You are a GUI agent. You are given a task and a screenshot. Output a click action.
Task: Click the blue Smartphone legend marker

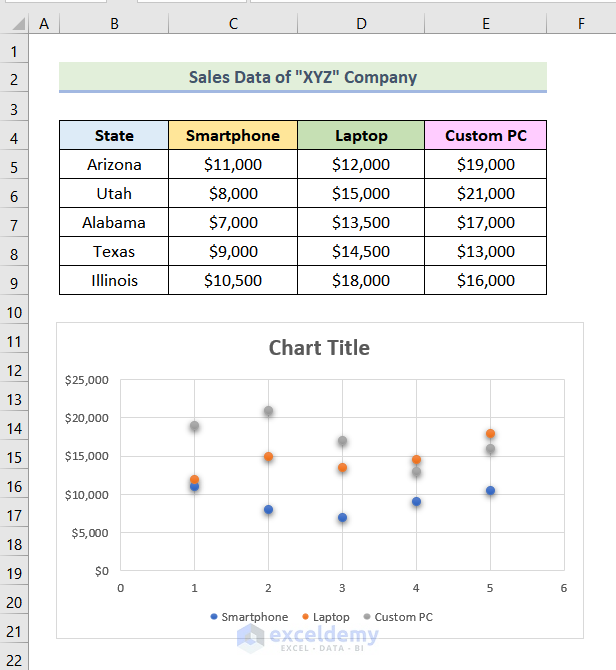pyautogui.click(x=214, y=617)
